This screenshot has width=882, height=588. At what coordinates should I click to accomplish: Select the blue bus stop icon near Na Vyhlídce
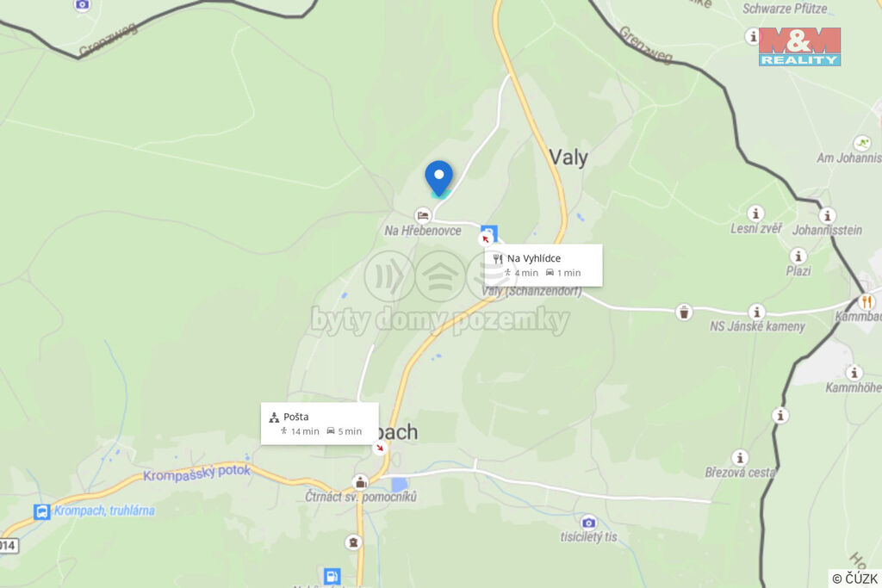tap(489, 232)
